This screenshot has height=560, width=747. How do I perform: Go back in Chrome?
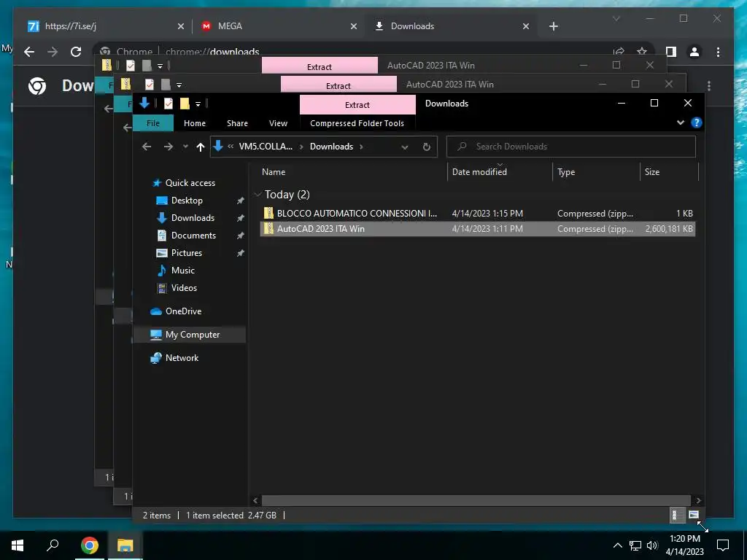tap(29, 52)
